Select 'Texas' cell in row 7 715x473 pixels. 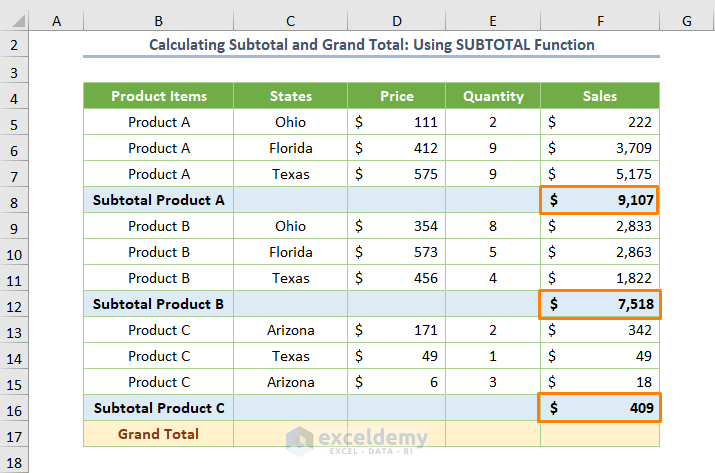(x=290, y=174)
